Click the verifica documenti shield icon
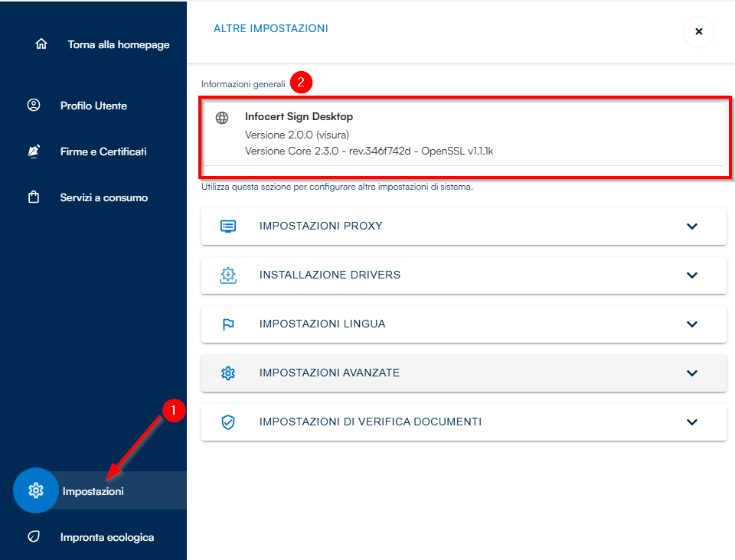Image resolution: width=735 pixels, height=560 pixels. pyautogui.click(x=228, y=422)
